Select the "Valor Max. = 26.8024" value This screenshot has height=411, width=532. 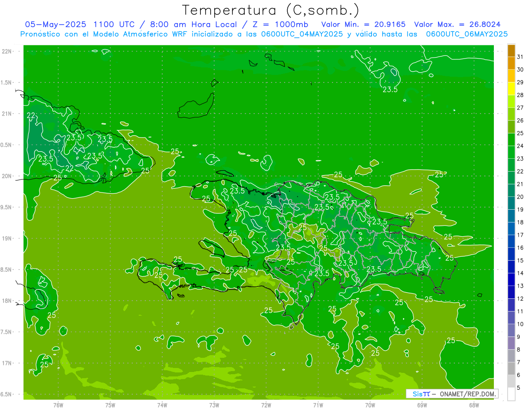click(x=458, y=24)
